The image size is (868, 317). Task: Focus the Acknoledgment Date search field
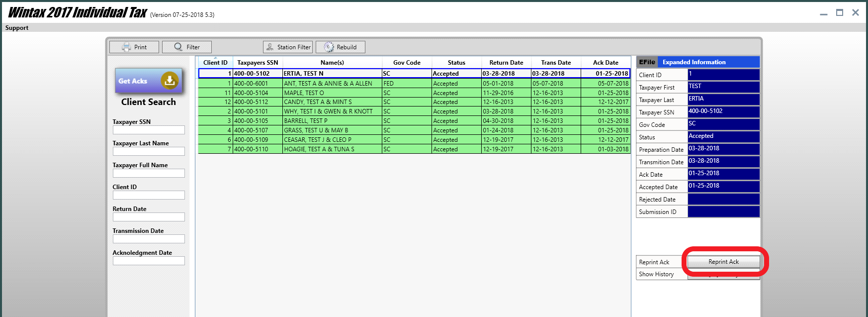click(149, 261)
